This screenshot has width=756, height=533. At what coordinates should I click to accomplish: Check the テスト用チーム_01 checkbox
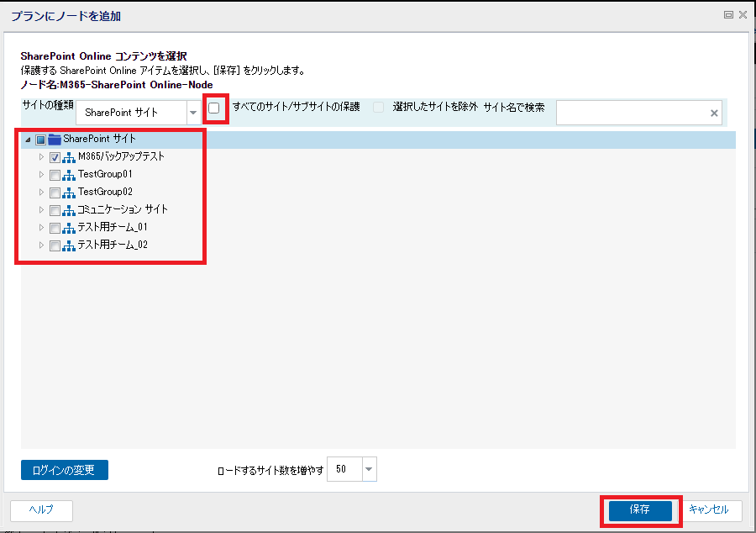(55, 228)
